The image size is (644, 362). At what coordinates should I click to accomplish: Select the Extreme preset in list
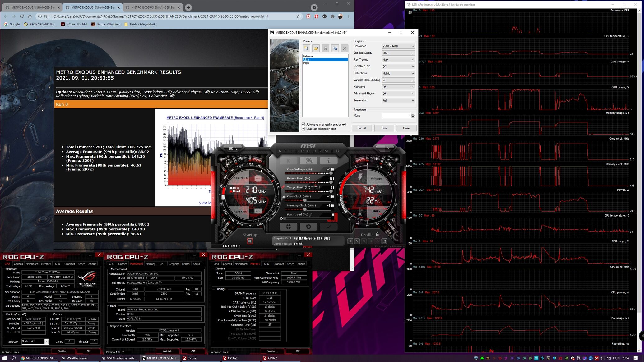[x=308, y=56]
